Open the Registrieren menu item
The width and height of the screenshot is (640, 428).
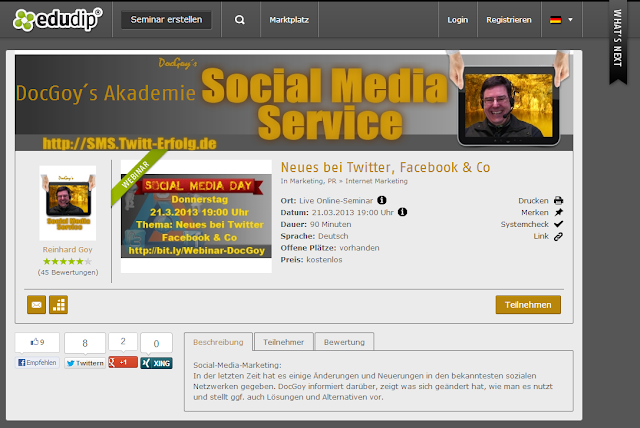coord(509,20)
